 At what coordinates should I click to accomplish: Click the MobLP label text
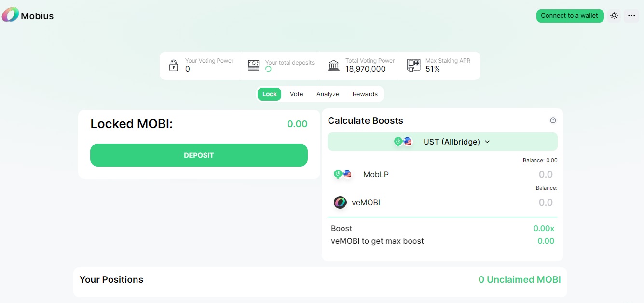point(376,174)
